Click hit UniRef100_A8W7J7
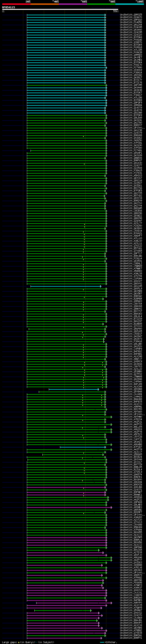 pyautogui.click(x=131, y=359)
